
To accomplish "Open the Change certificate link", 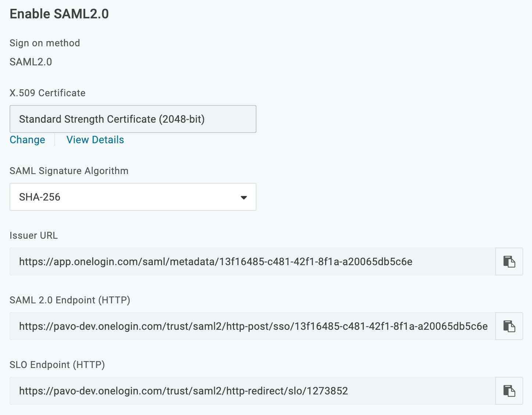I will (x=28, y=140).
